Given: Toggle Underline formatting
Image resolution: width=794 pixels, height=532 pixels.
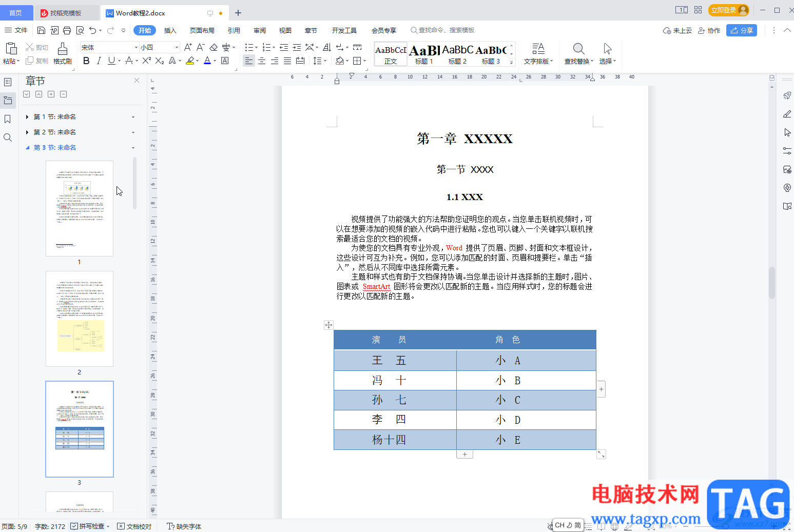Looking at the screenshot, I should click(x=111, y=61).
